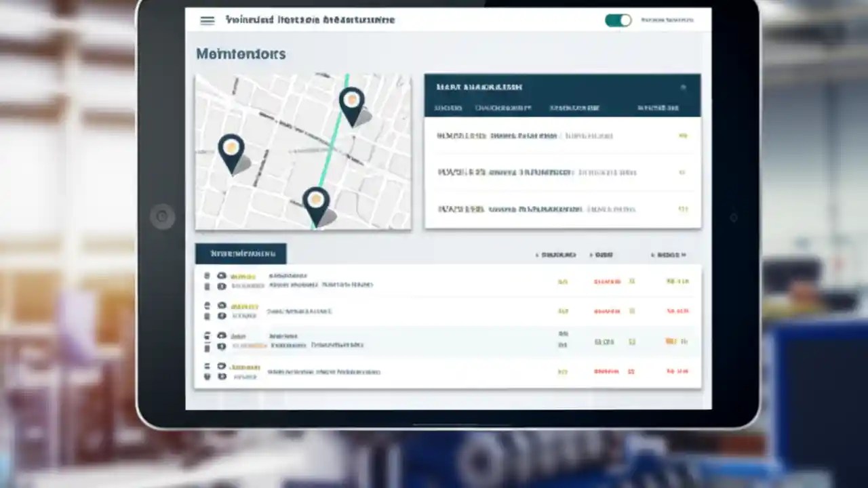Open the sort dropdown on the middle column header
Screen dimensions: 868x488
pyautogui.click(x=602, y=256)
